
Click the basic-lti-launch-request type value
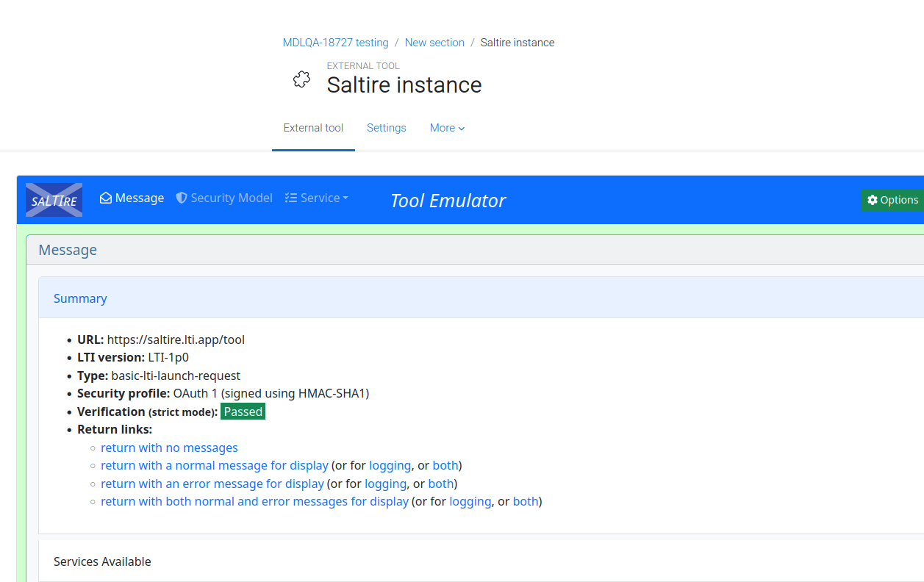coord(176,376)
